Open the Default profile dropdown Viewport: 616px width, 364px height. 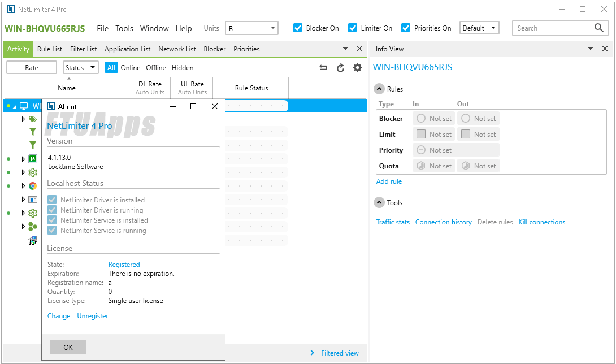(479, 28)
